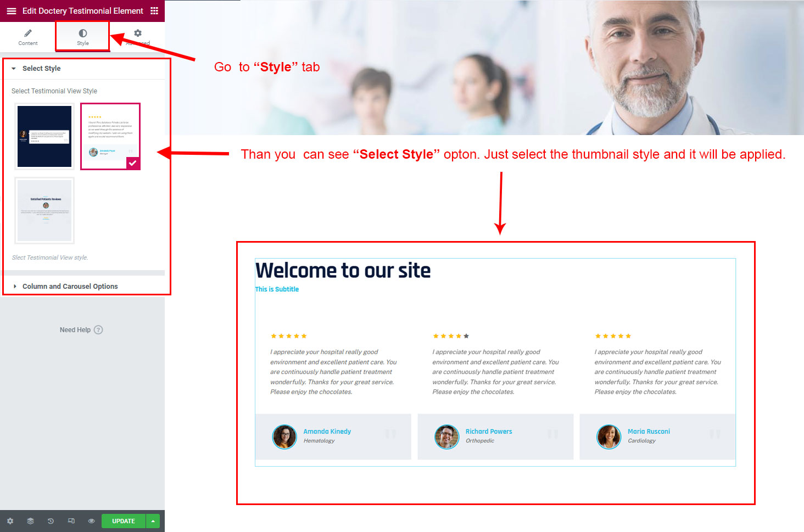Open the History icon in footer

[51, 521]
